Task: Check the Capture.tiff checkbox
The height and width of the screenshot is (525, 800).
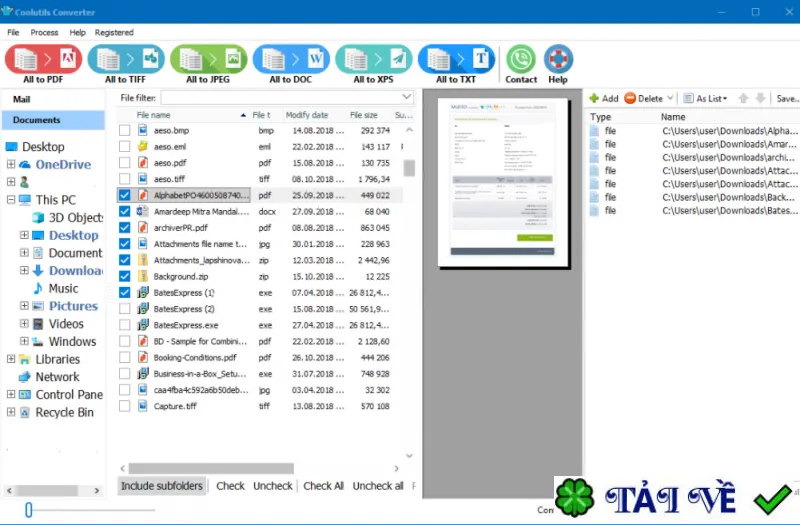Action: (124, 406)
